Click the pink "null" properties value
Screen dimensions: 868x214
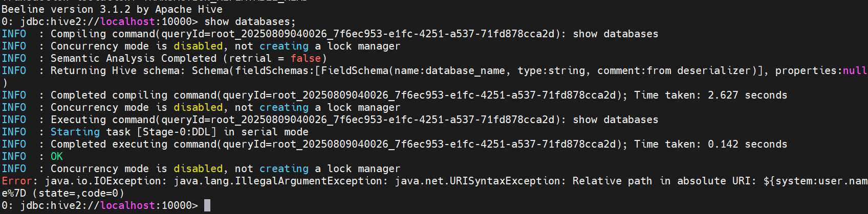coord(855,70)
